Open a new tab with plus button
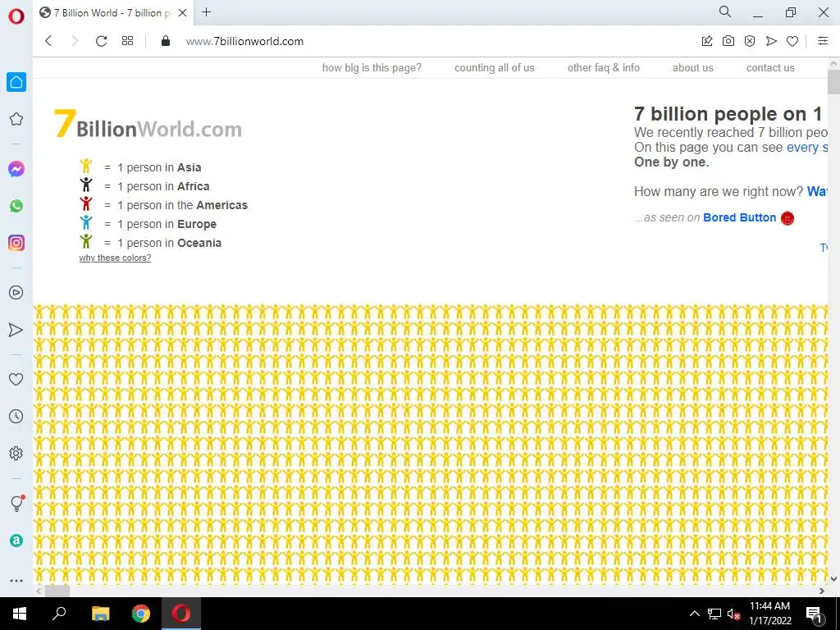This screenshot has height=630, width=840. coord(206,12)
